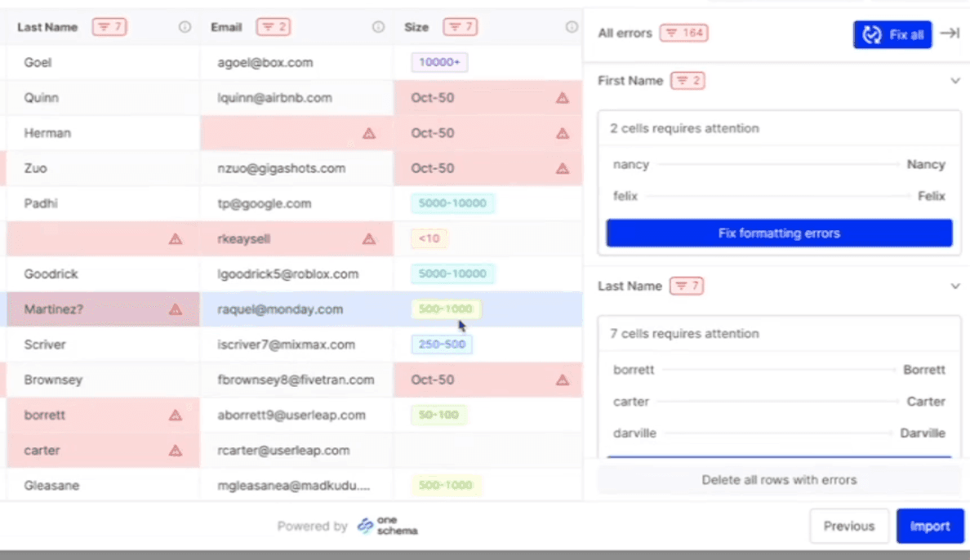Click the All errors 164 filter badge
The image size is (970, 560).
point(683,33)
